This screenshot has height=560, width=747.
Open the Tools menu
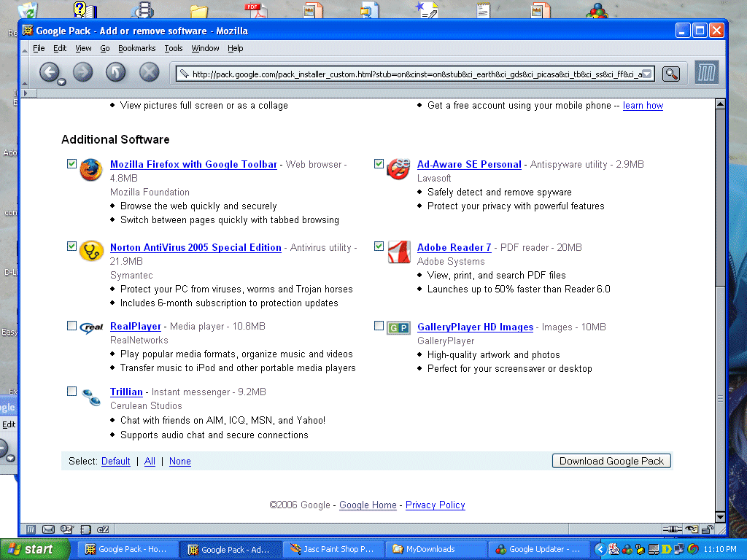pyautogui.click(x=174, y=48)
